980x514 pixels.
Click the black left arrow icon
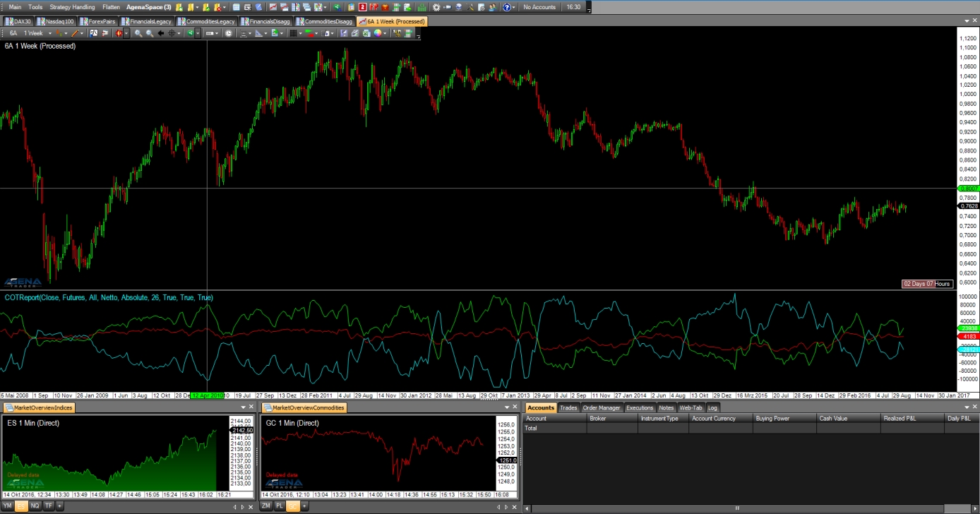161,33
